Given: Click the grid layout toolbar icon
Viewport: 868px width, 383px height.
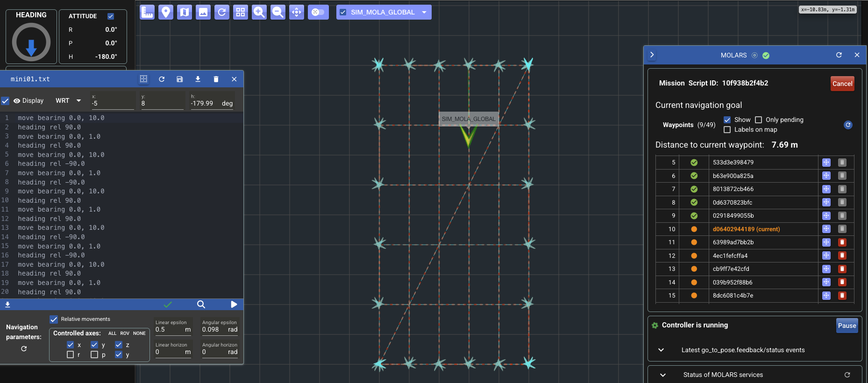Looking at the screenshot, I should (x=240, y=12).
